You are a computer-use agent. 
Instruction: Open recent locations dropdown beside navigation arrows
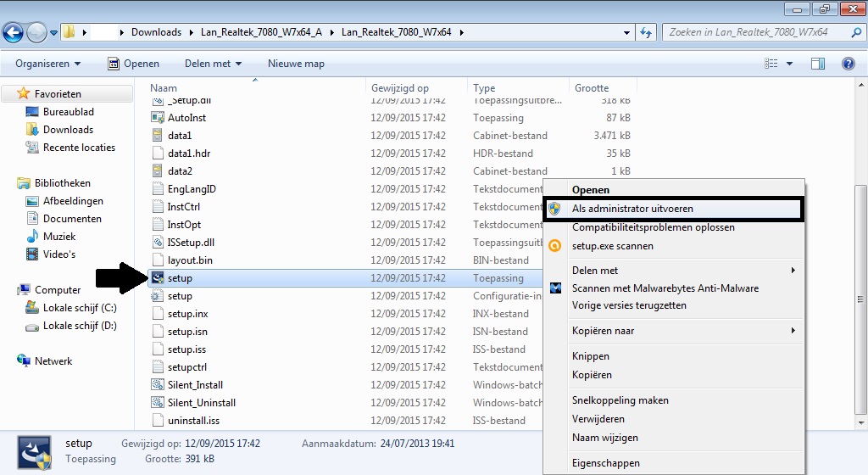tap(53, 33)
